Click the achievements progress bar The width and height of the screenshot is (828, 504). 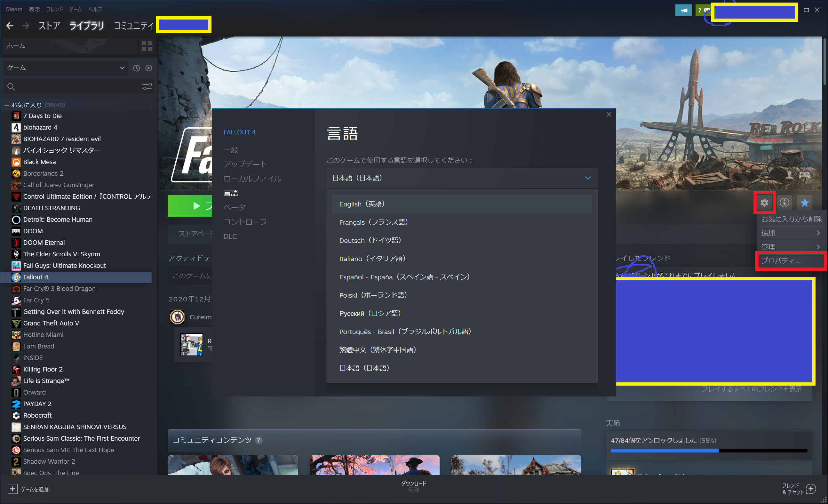click(x=709, y=450)
